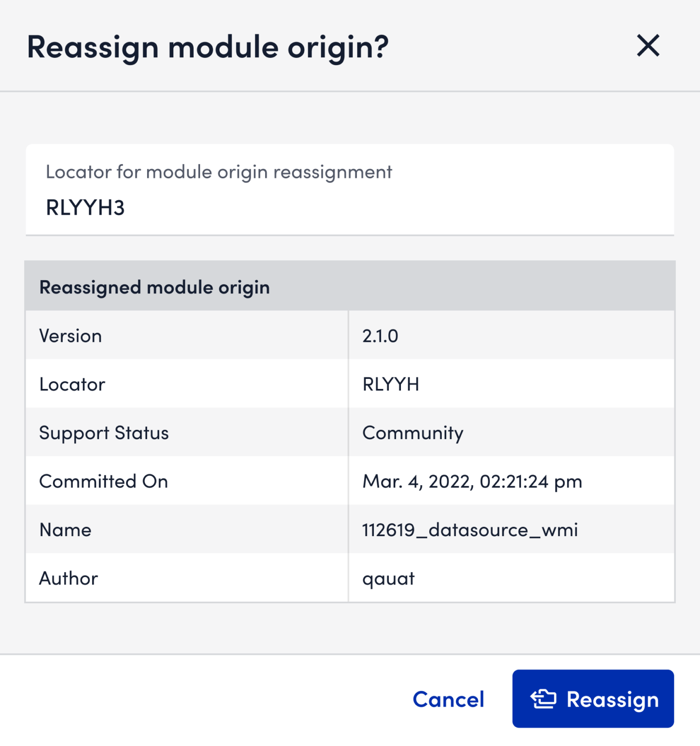The height and width of the screenshot is (746, 700).
Task: Click the Support Status row label
Action: [x=104, y=432]
